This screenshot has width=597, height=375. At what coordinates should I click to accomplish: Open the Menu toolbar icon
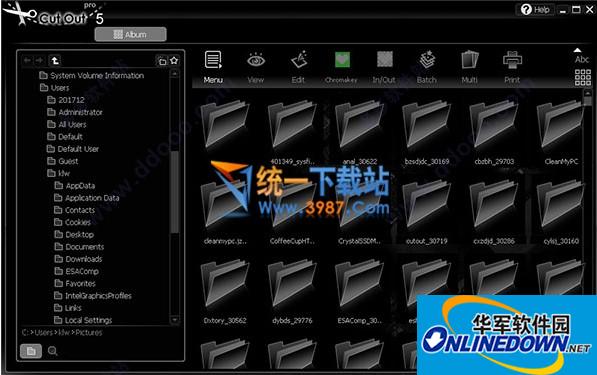tap(213, 67)
